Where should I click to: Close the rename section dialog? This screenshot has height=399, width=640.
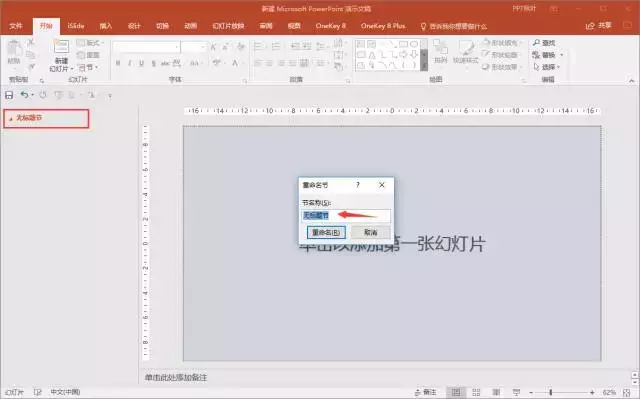382,185
